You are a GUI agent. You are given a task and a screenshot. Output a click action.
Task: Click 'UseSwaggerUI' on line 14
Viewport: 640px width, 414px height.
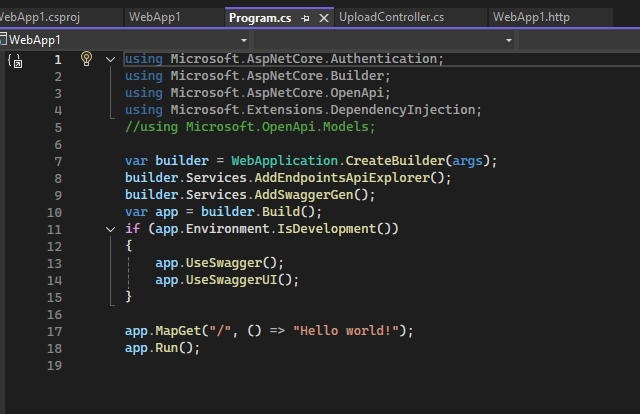click(x=231, y=280)
